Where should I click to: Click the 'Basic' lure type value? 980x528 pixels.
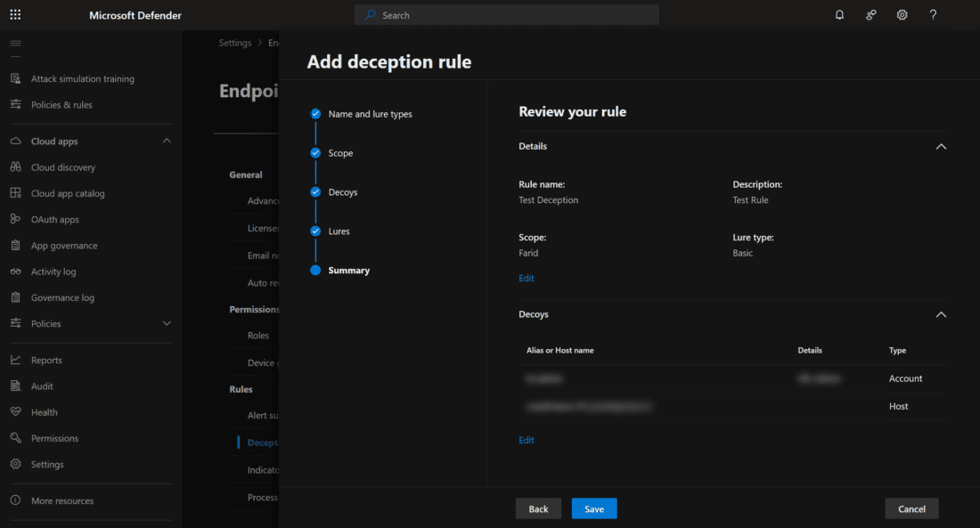pos(742,253)
